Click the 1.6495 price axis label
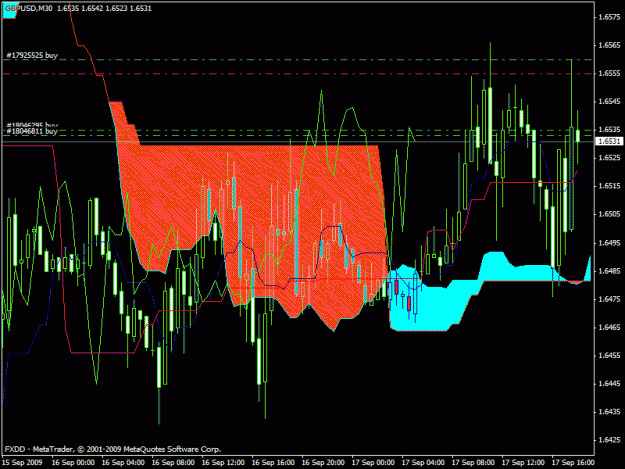The width and height of the screenshot is (625, 469). [x=609, y=243]
